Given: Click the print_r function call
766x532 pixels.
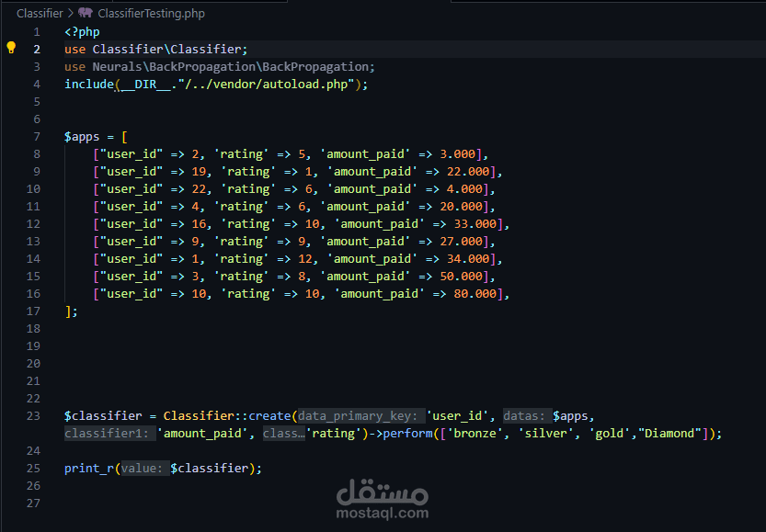Looking at the screenshot, I should 89,469.
